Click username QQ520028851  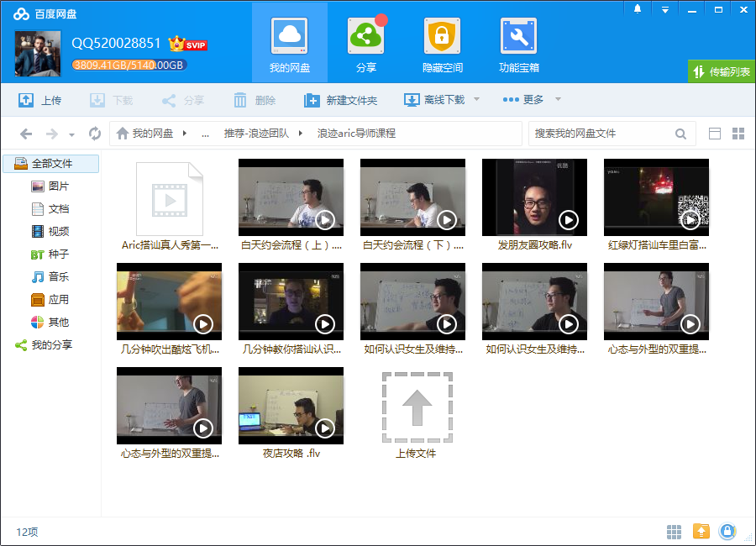(116, 44)
